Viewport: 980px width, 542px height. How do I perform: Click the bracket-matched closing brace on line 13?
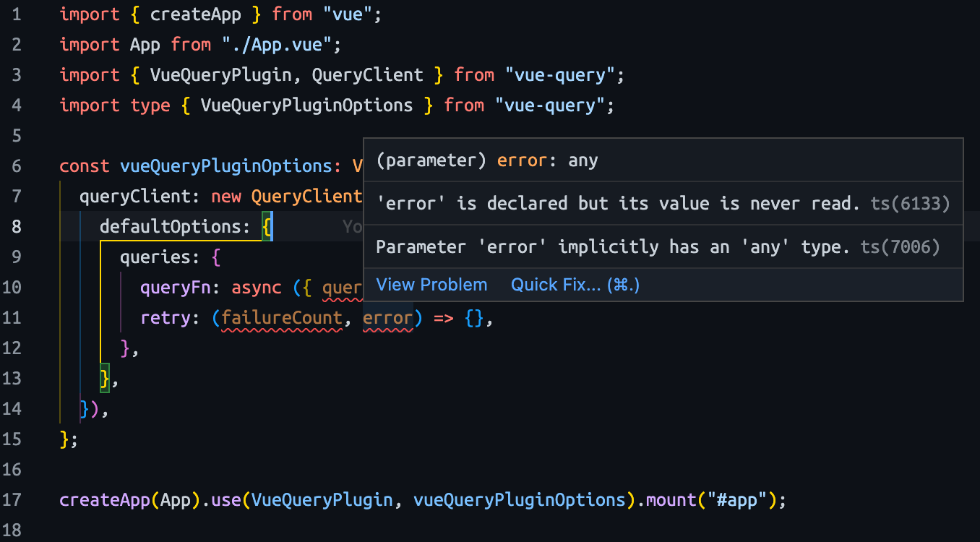coord(105,378)
